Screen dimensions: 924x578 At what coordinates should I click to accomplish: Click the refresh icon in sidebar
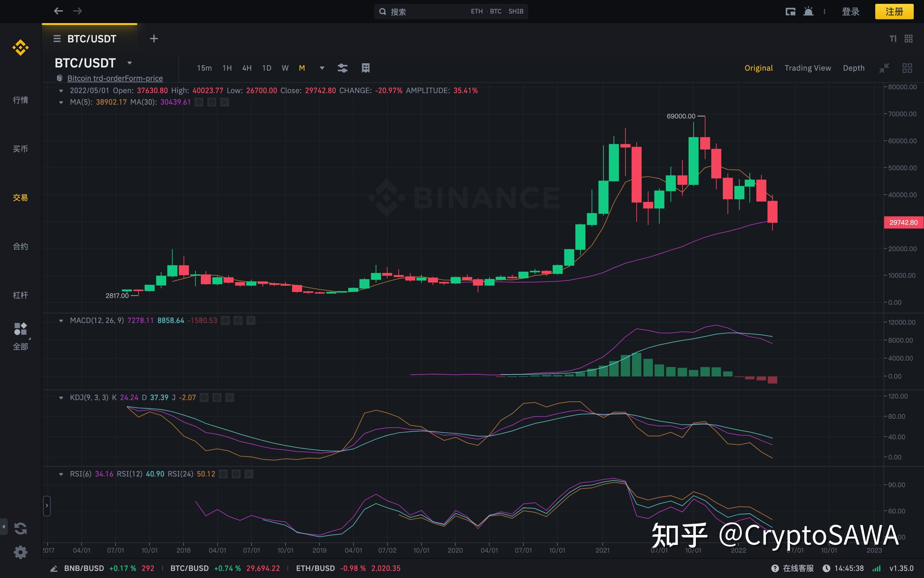20,528
